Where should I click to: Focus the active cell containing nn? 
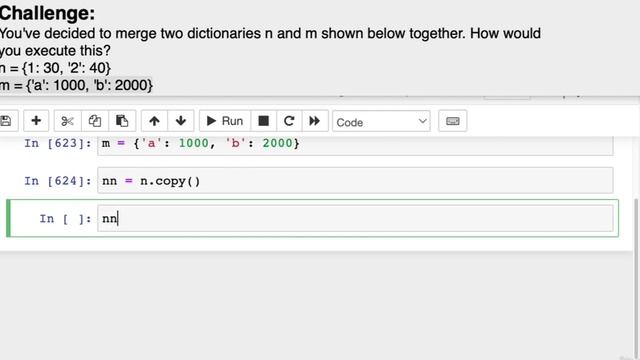click(355, 218)
